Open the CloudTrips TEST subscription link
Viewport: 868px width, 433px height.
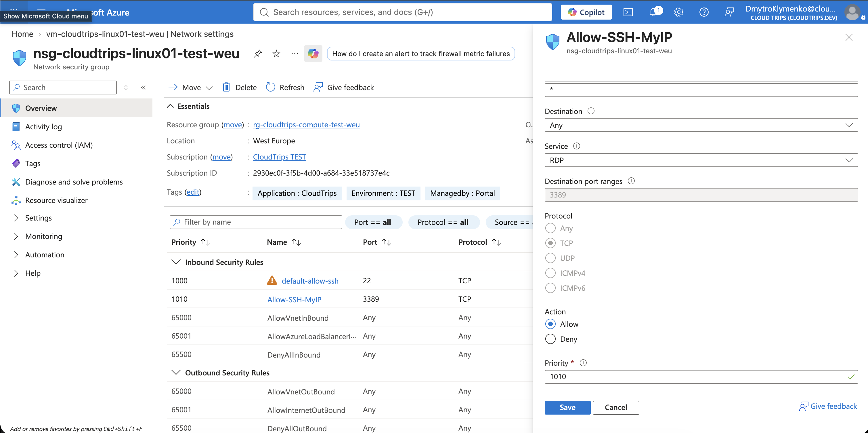tap(279, 157)
